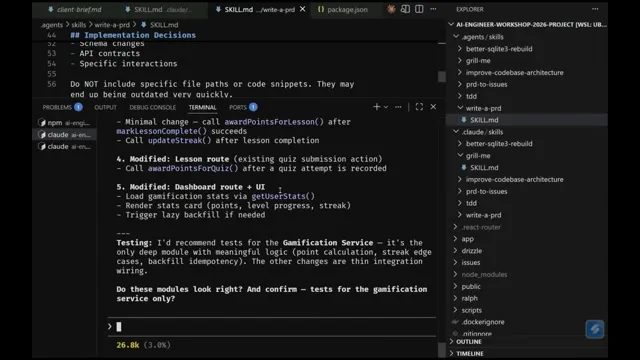Open editor More Actions ellipsis
This screenshot has width=640, height=360.
tap(433, 9)
